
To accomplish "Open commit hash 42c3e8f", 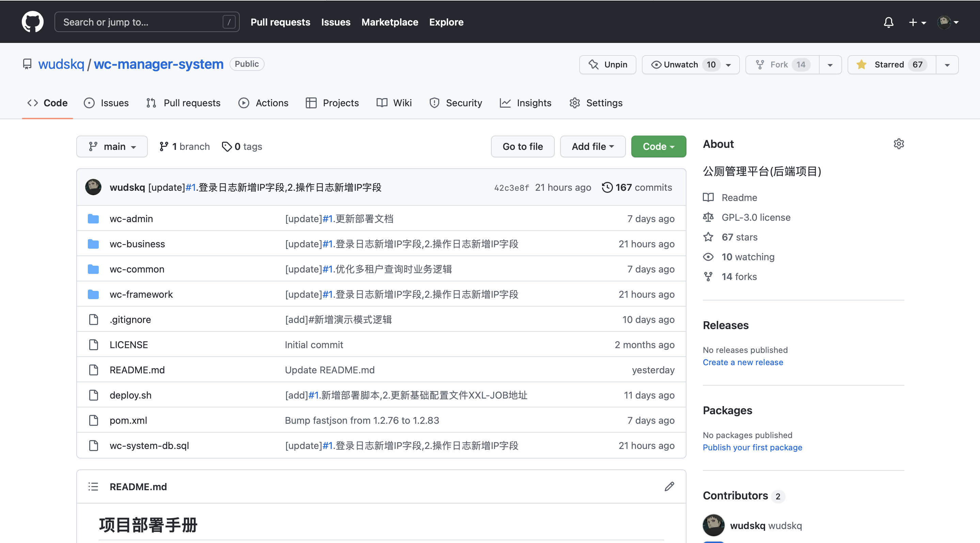I will click(511, 188).
